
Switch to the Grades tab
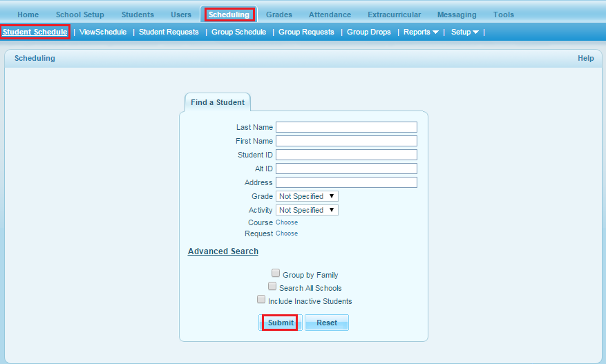(278, 15)
